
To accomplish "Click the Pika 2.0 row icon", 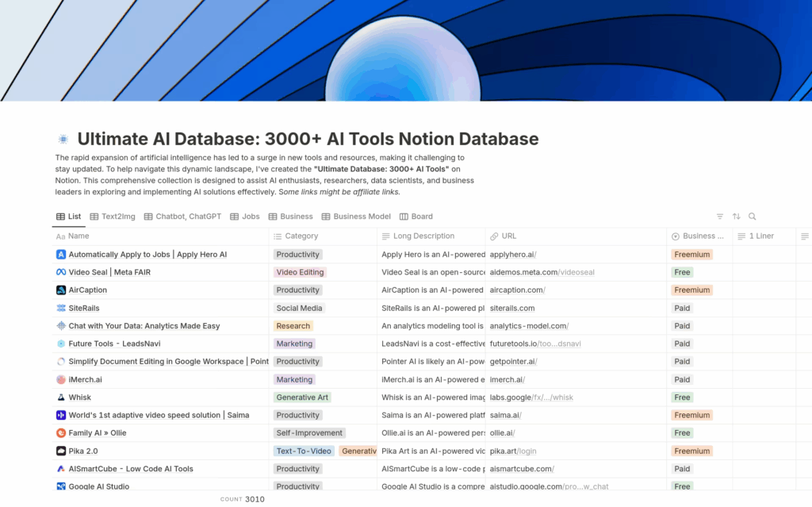I will coord(61,451).
